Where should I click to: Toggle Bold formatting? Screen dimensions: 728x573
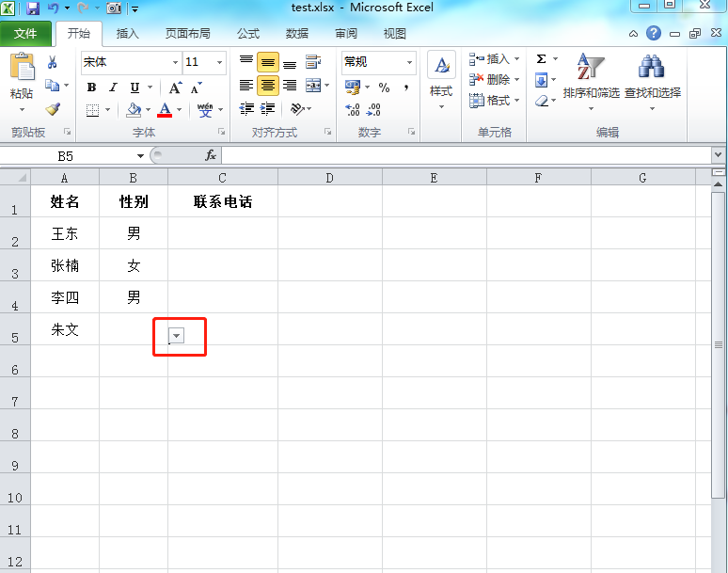click(x=91, y=88)
